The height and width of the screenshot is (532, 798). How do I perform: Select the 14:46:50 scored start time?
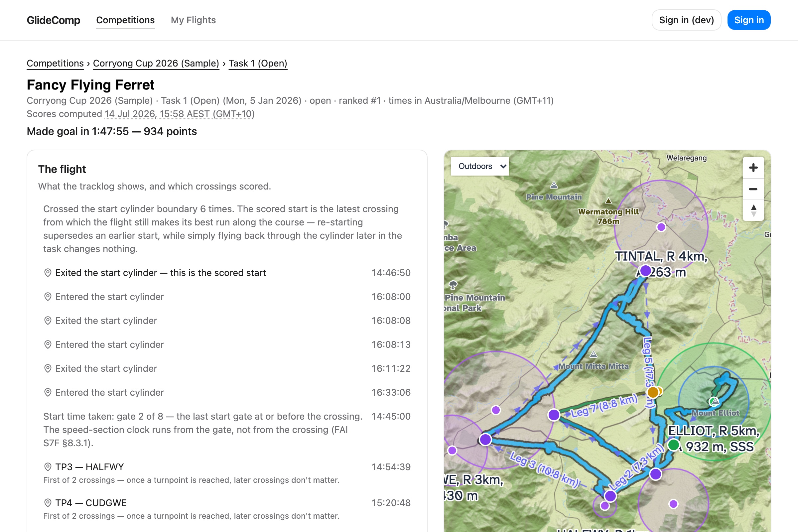(391, 273)
